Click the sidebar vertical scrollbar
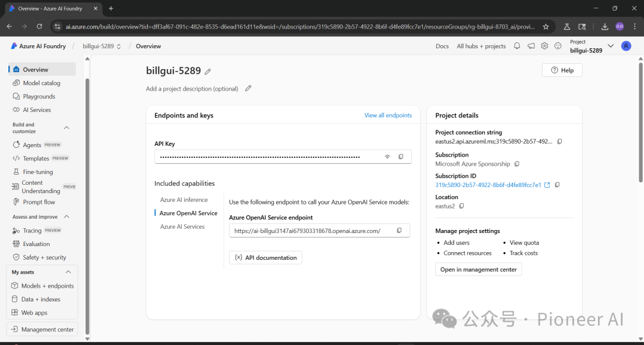This screenshot has width=644, height=345. [x=87, y=205]
